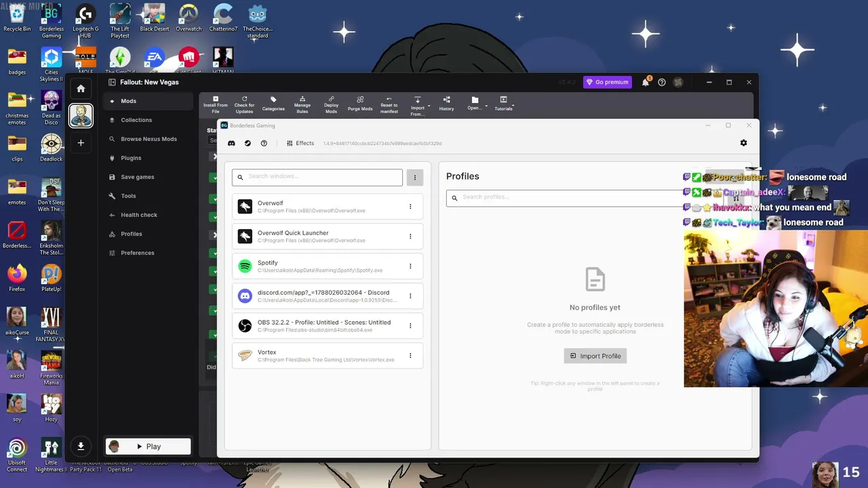868x488 pixels.
Task: Select the Ubisoft Connect desktop shortcut
Action: [17, 455]
